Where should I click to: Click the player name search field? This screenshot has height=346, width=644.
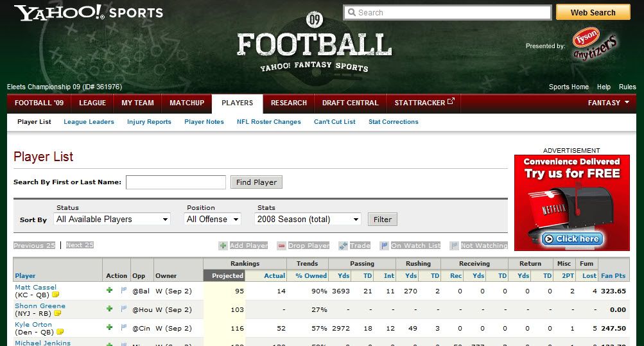click(176, 182)
